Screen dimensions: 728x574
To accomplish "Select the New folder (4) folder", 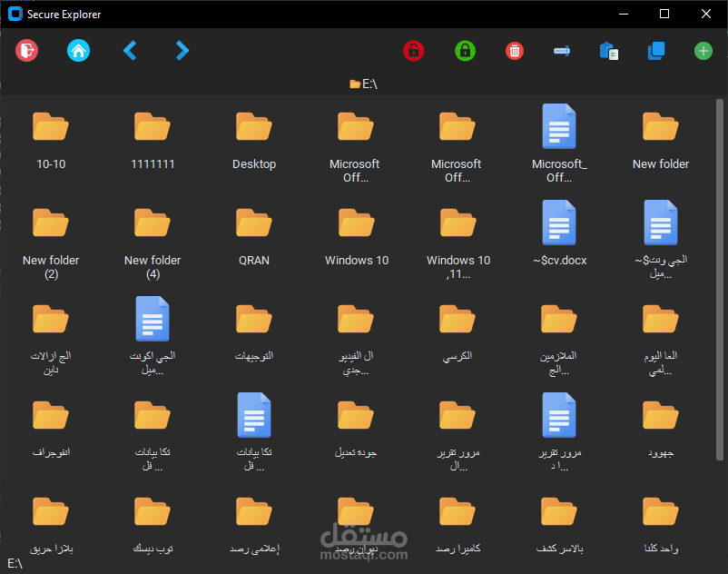I will click(x=152, y=242).
